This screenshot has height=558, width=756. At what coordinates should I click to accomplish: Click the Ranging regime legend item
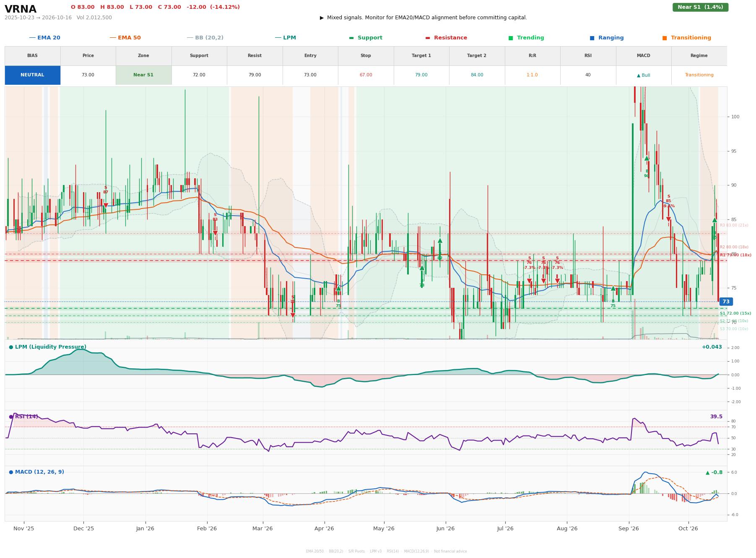coord(606,38)
